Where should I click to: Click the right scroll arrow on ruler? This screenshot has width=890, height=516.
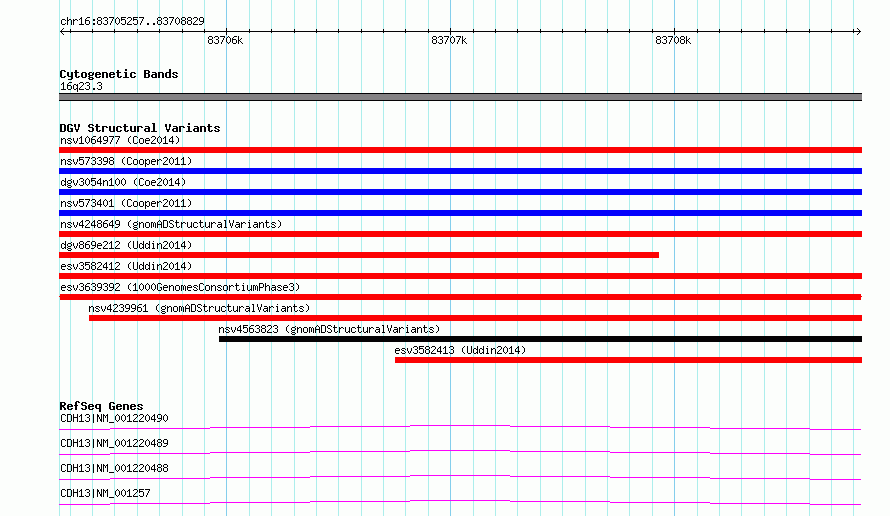tap(858, 32)
